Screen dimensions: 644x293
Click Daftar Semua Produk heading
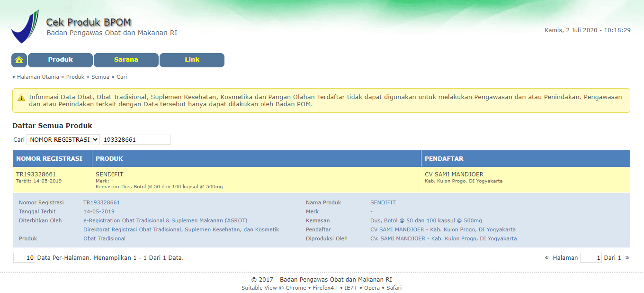pos(53,126)
